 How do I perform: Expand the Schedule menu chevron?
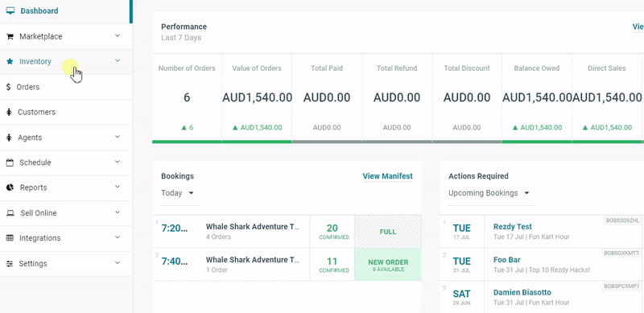click(118, 162)
